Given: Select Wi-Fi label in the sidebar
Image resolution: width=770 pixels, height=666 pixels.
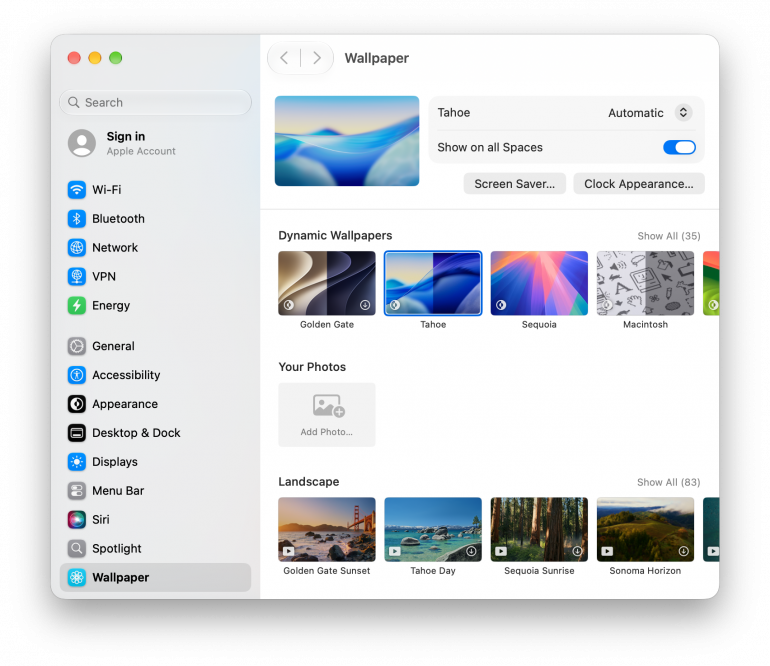Looking at the screenshot, I should click(107, 190).
